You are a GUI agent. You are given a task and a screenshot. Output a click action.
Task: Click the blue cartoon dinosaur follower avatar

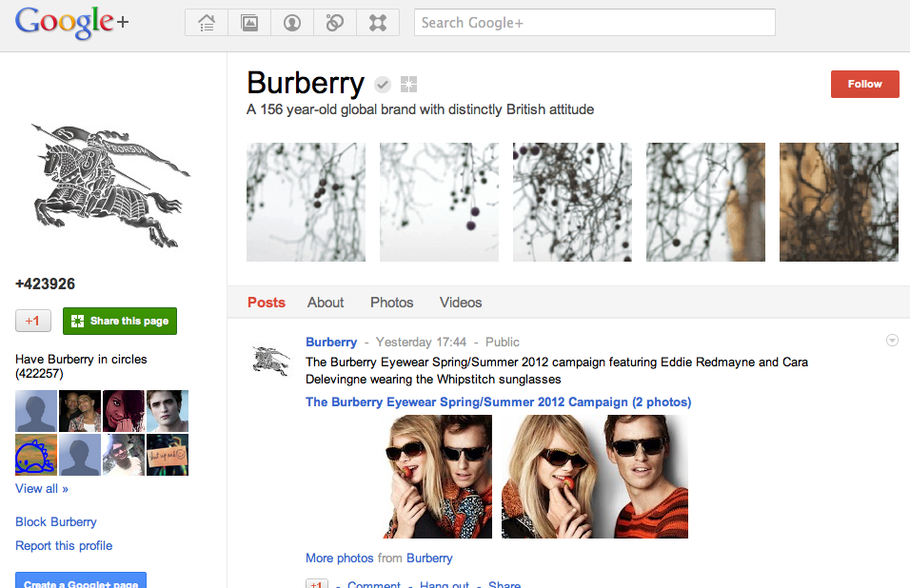pos(36,455)
